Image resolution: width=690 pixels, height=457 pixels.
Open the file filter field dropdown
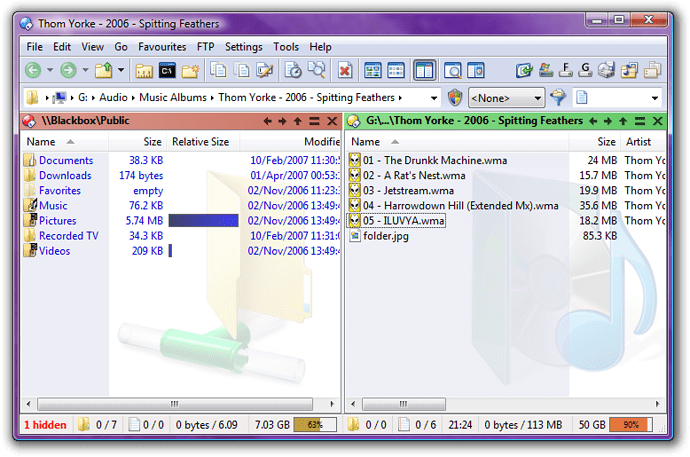655,98
